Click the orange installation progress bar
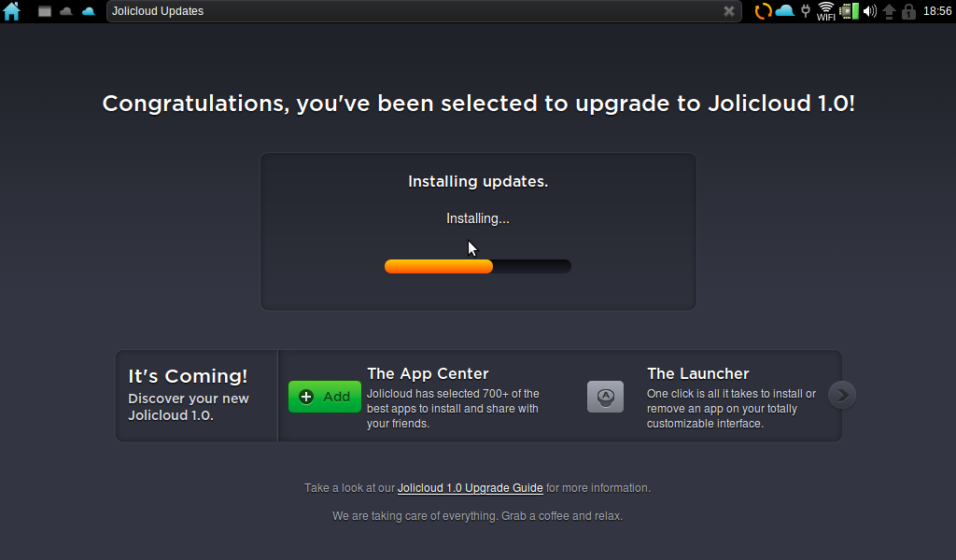This screenshot has height=560, width=956. [478, 266]
